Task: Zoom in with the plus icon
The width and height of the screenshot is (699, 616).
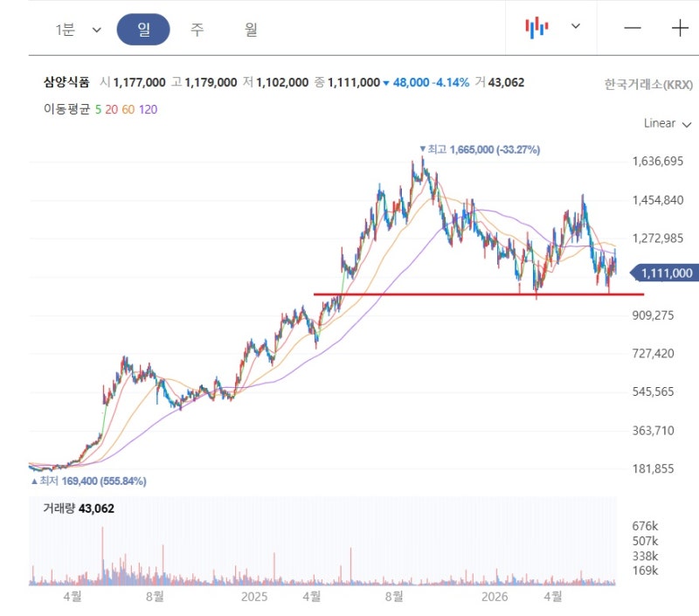Action: (680, 28)
